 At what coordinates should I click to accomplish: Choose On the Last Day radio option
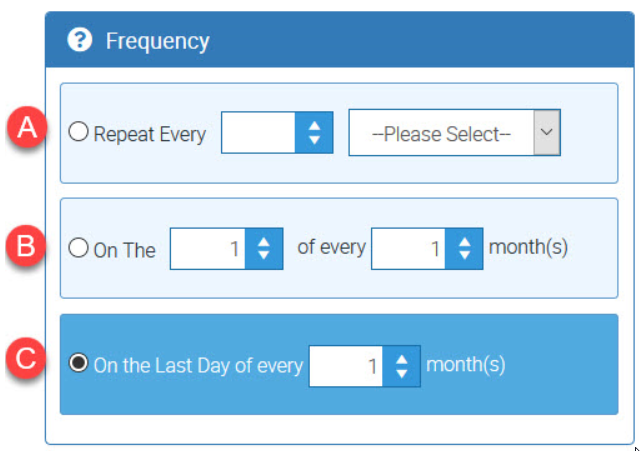point(78,364)
